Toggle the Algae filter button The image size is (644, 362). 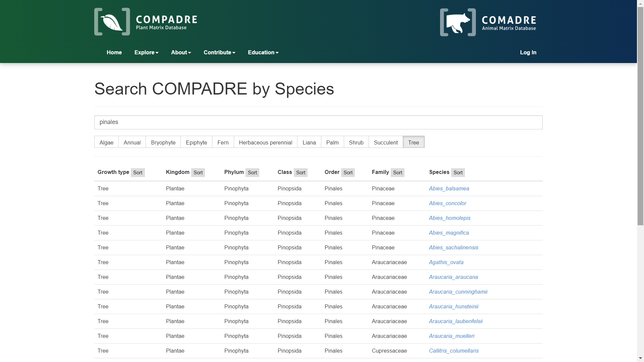pyautogui.click(x=106, y=142)
